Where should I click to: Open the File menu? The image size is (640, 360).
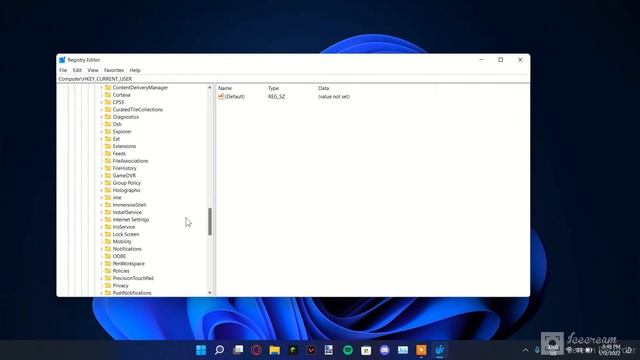coord(63,70)
